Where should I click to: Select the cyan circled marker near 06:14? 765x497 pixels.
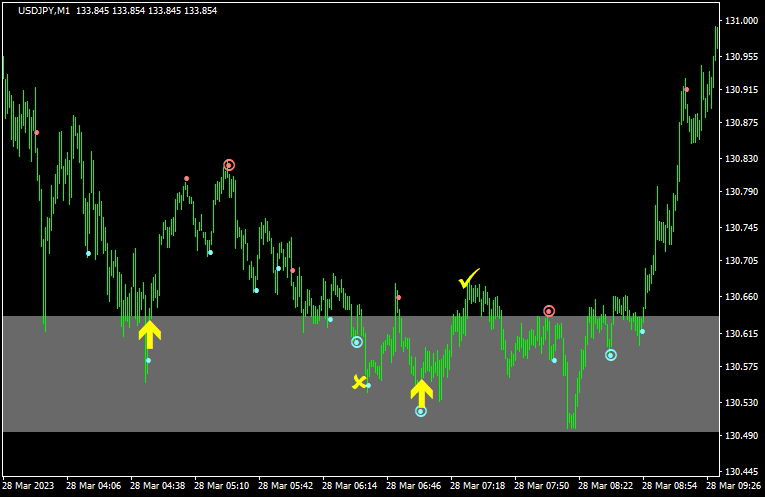(x=356, y=342)
